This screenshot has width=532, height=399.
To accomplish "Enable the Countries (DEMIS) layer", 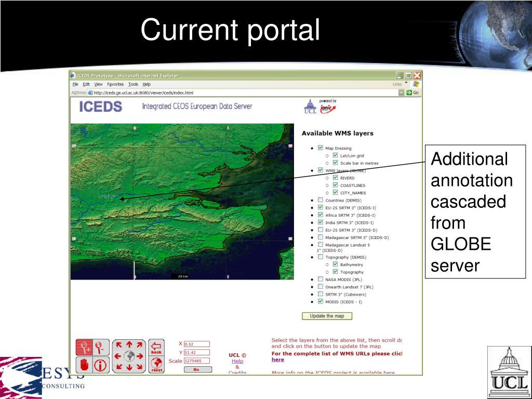I will [320, 200].
